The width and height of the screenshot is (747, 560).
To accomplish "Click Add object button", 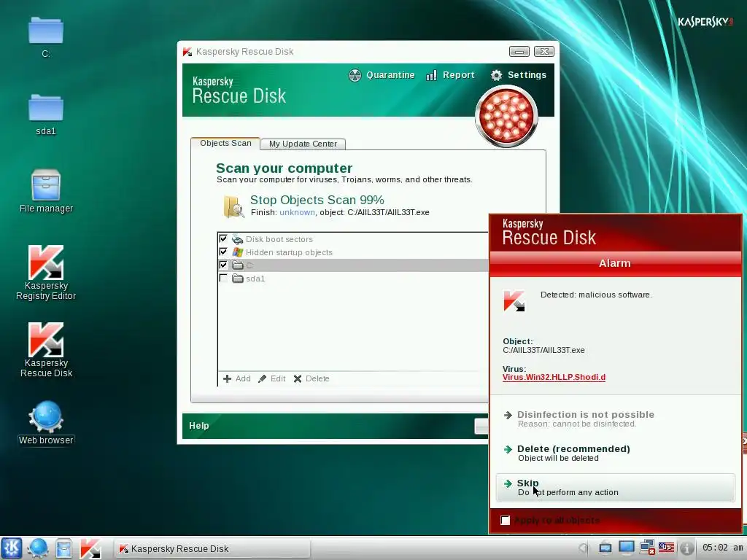I will pos(237,378).
